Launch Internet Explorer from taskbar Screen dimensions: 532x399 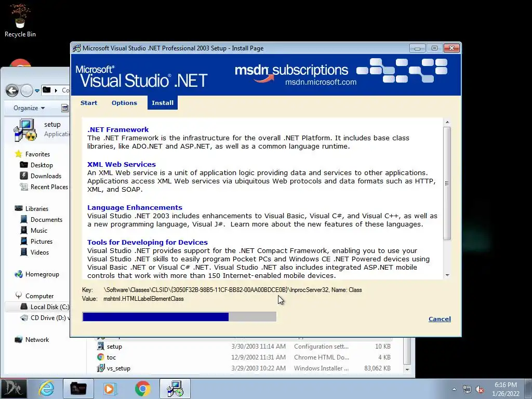tap(46, 389)
